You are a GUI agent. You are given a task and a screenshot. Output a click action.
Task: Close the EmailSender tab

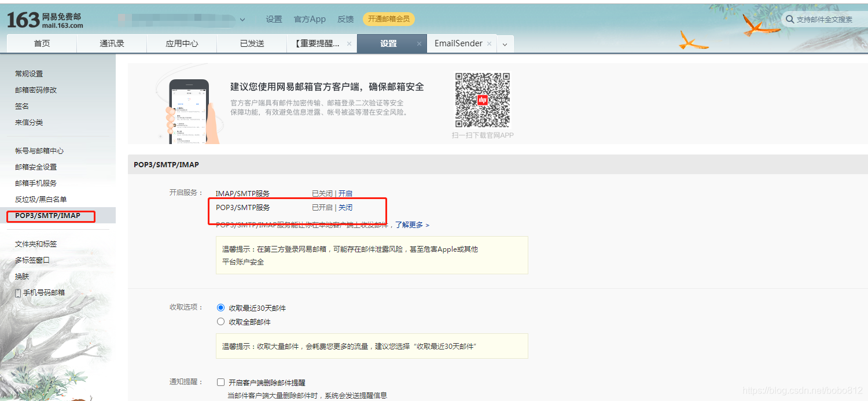point(489,44)
